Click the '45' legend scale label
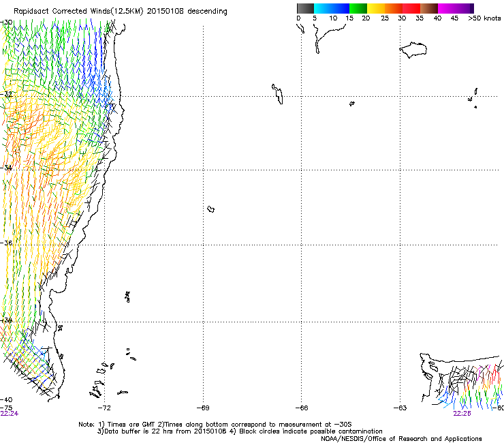This screenshot has width=504, height=443. [x=454, y=18]
